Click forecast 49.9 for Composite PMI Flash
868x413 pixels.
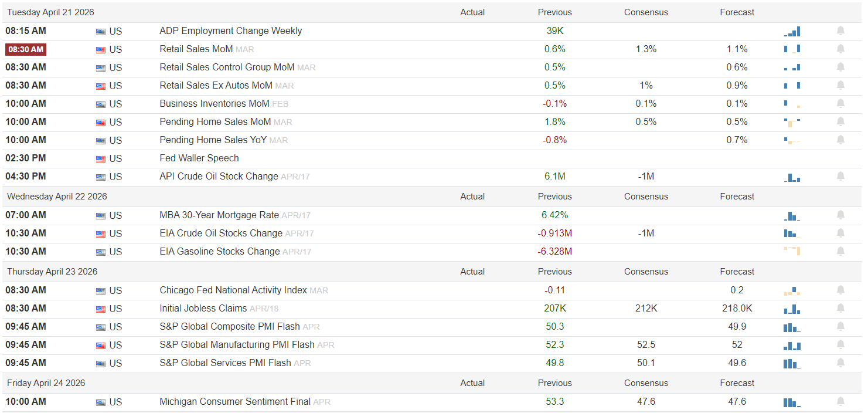(737, 326)
